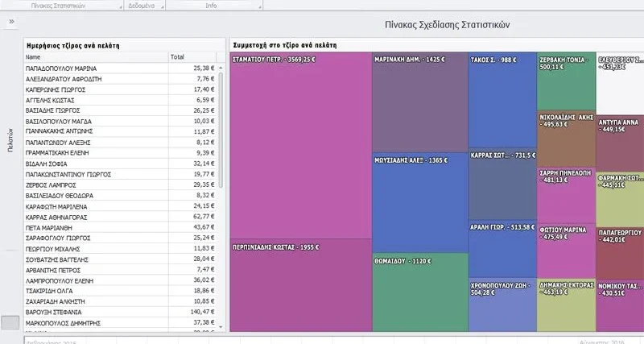Click the gray square button bottom-left
The image size is (644, 344).
(10, 322)
